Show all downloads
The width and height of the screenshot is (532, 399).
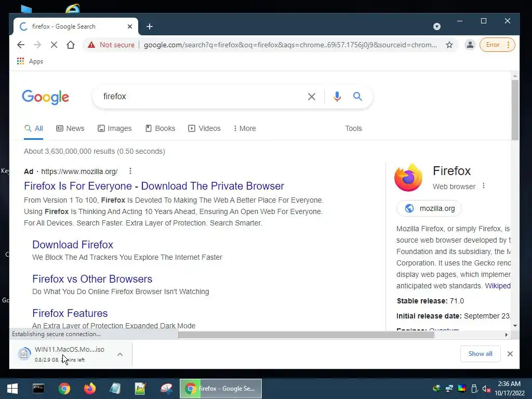point(480,354)
